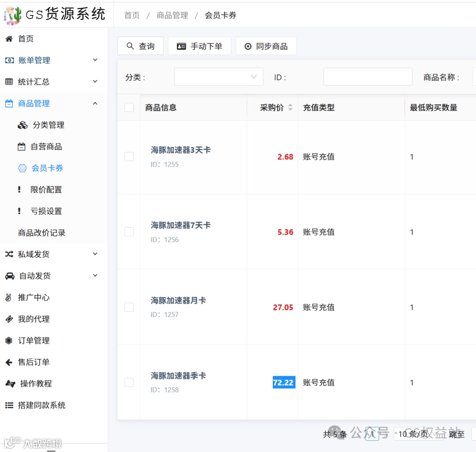
Task: Click the circle icon in 同步商品 button
Action: (x=248, y=46)
